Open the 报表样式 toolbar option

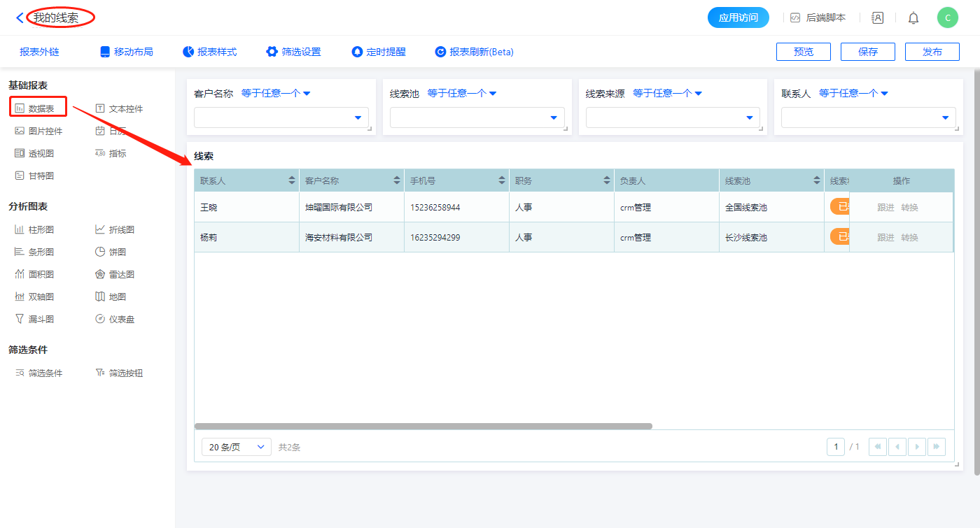click(x=209, y=52)
